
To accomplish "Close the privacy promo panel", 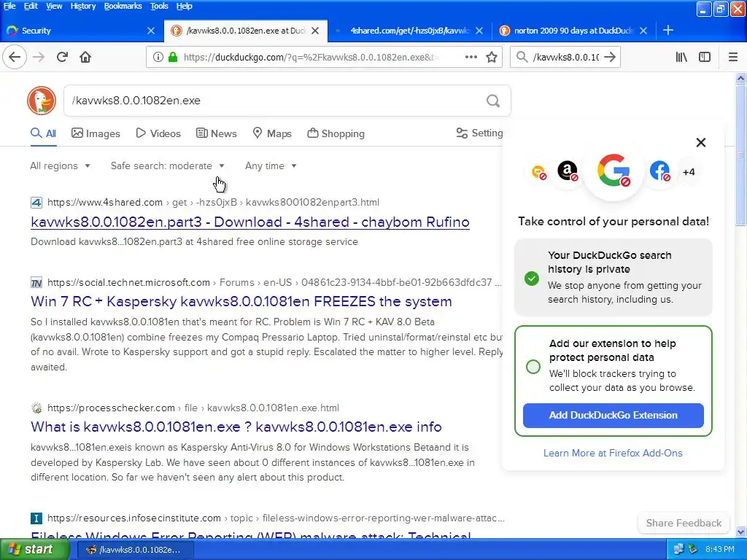I will (x=701, y=142).
